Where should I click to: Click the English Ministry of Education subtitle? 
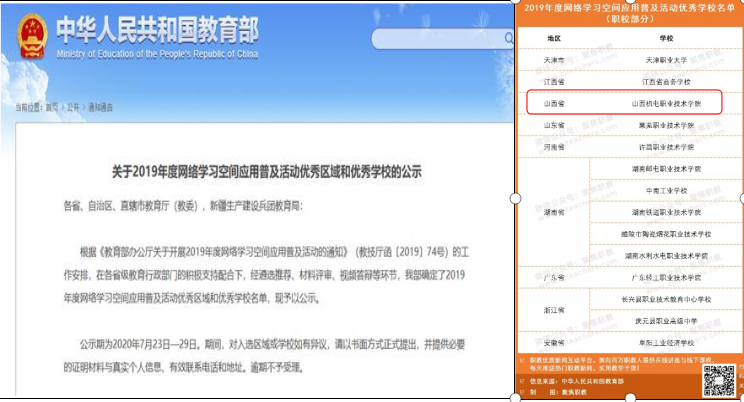(x=158, y=54)
